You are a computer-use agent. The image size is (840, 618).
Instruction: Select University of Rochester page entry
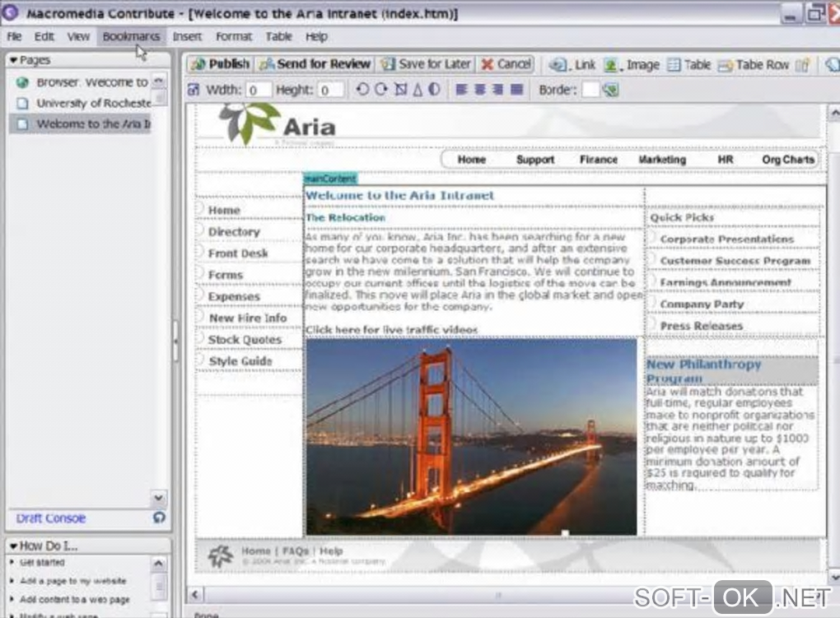(x=83, y=103)
